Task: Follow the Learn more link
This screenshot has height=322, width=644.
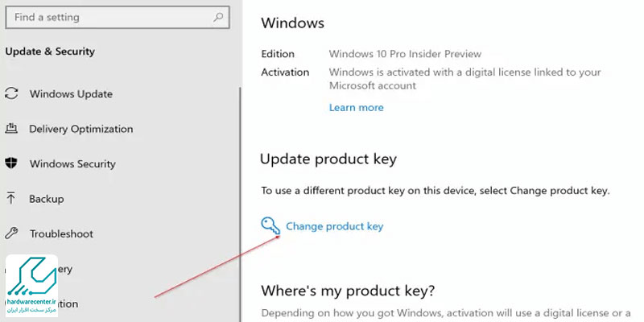Action: pyautogui.click(x=356, y=108)
